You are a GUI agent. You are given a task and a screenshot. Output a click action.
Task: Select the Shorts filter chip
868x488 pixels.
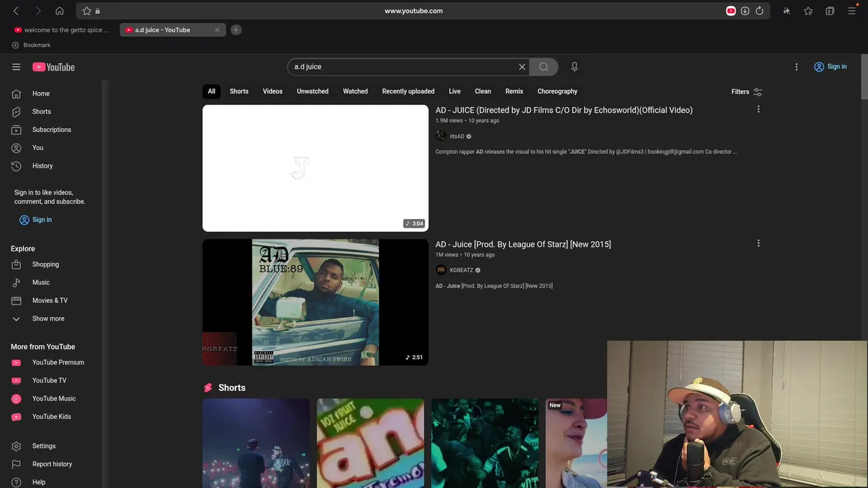click(x=239, y=91)
